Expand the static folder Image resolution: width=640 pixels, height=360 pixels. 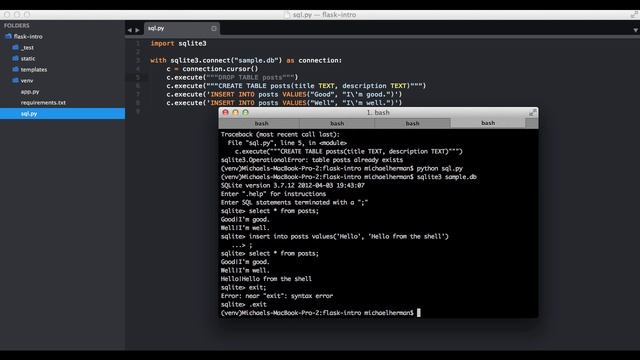pos(28,58)
